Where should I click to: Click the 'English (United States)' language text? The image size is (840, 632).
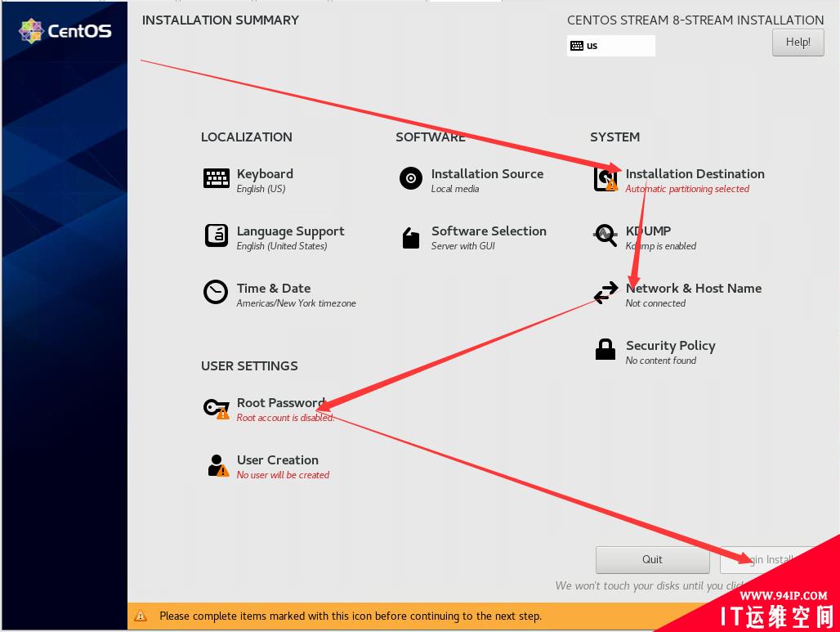(x=282, y=246)
